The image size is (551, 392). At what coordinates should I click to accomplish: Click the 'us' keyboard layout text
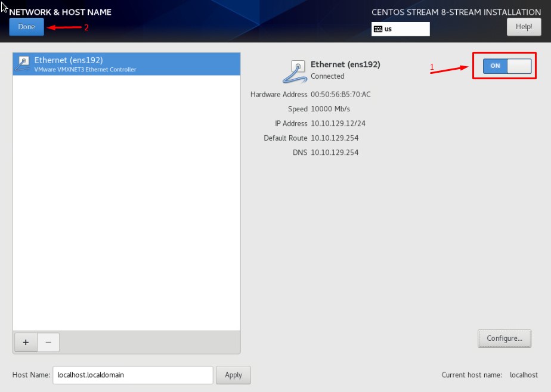click(x=388, y=29)
